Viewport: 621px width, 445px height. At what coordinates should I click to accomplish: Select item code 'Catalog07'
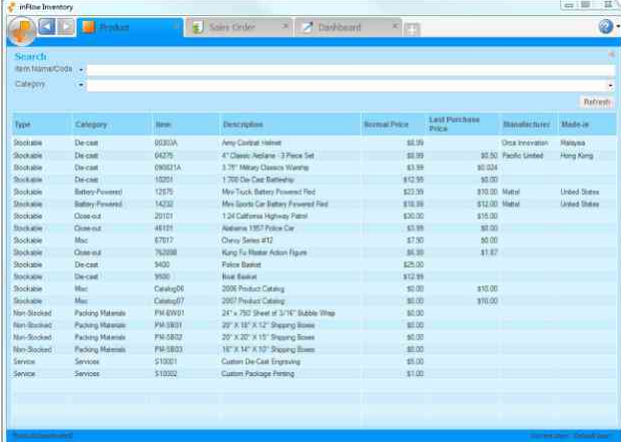pyautogui.click(x=169, y=301)
